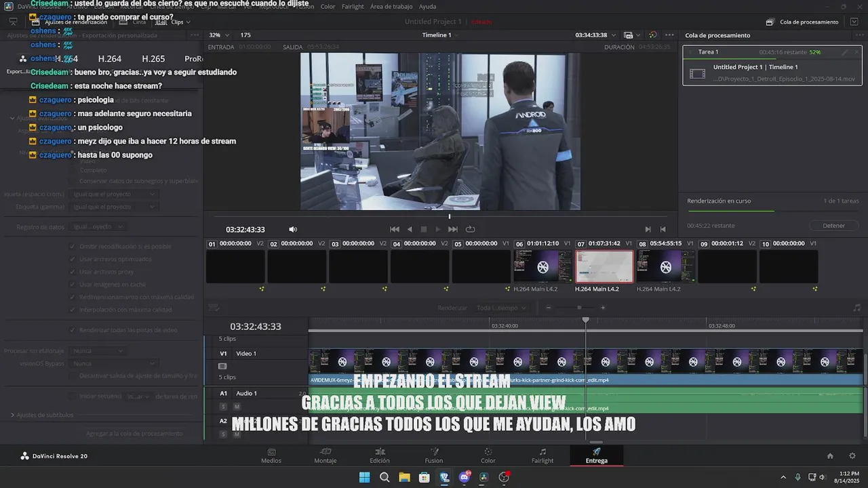
Task: Jump to first frame in viewer
Action: tap(395, 229)
